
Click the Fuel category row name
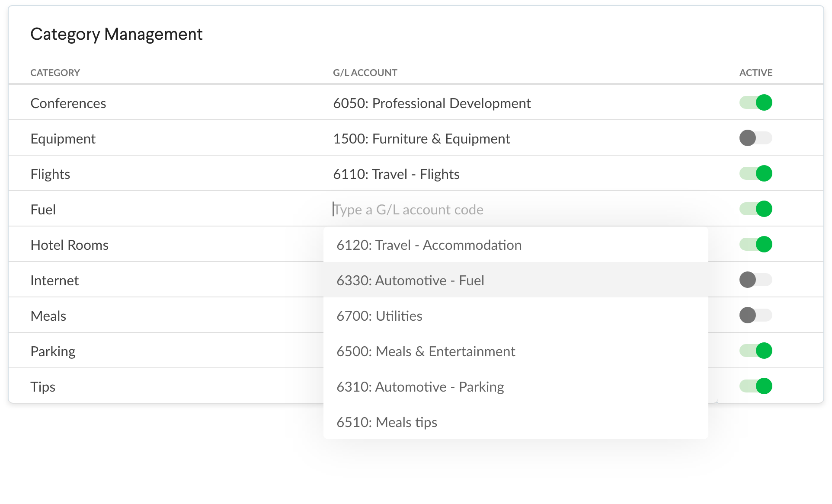tap(43, 210)
